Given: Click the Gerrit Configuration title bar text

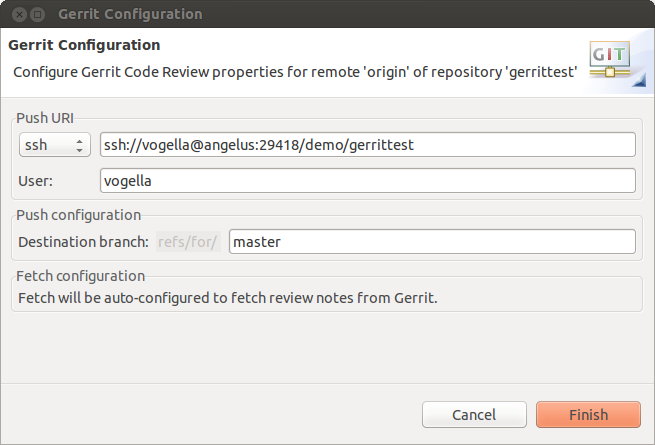Looking at the screenshot, I should click(x=130, y=14).
